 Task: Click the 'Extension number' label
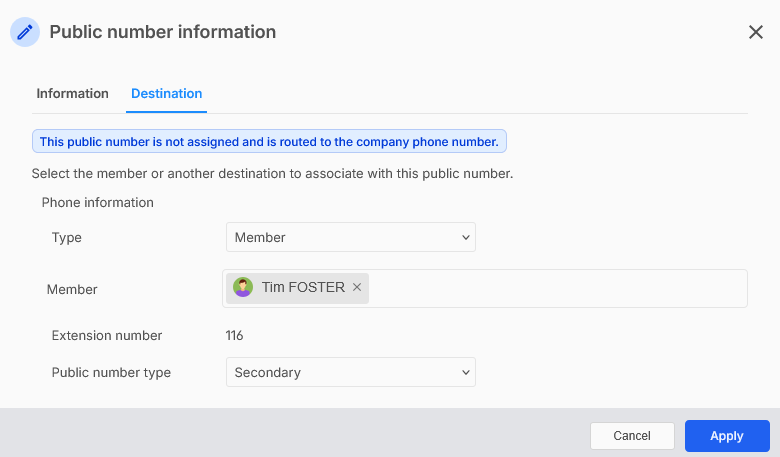107,336
